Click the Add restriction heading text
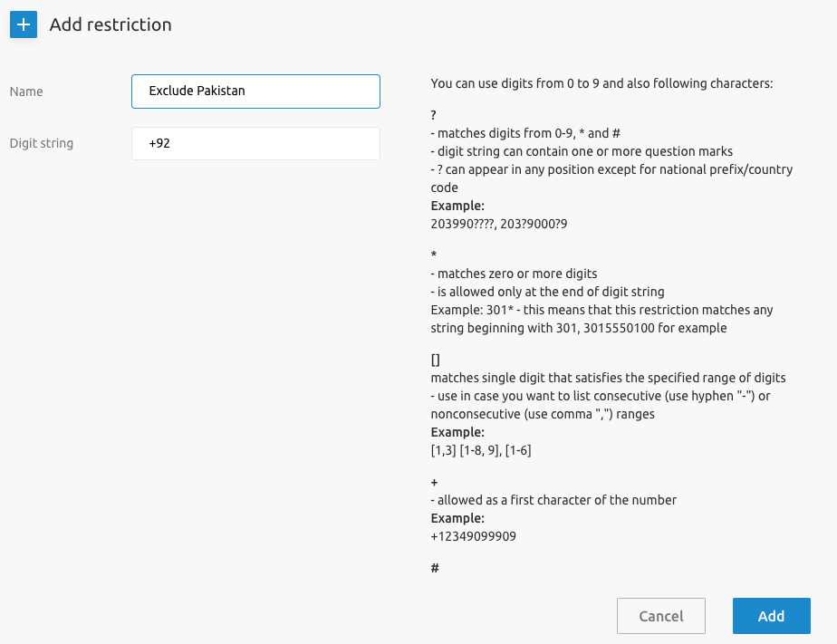The image size is (837, 644). 111,24
